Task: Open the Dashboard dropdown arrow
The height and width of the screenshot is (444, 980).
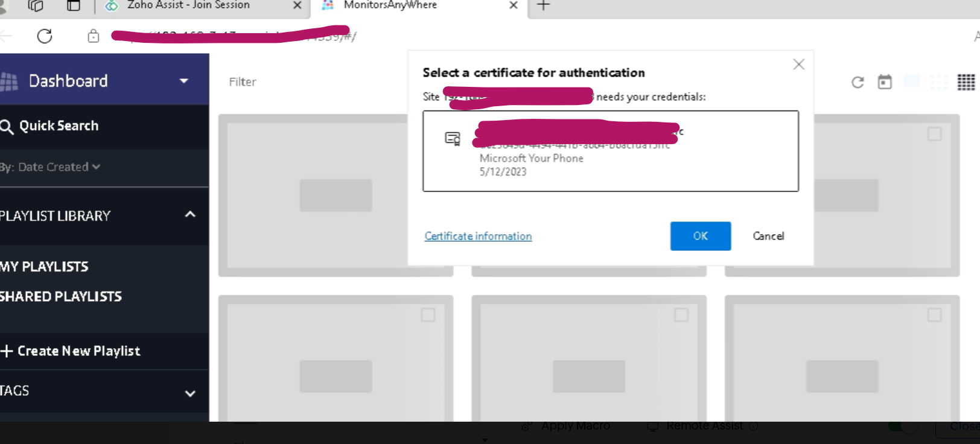Action: (x=184, y=81)
